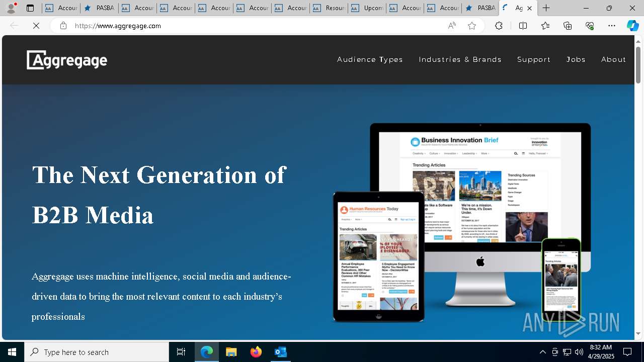Image resolution: width=644 pixels, height=362 pixels.
Task: Open the Audience Types menu
Action: click(x=370, y=59)
